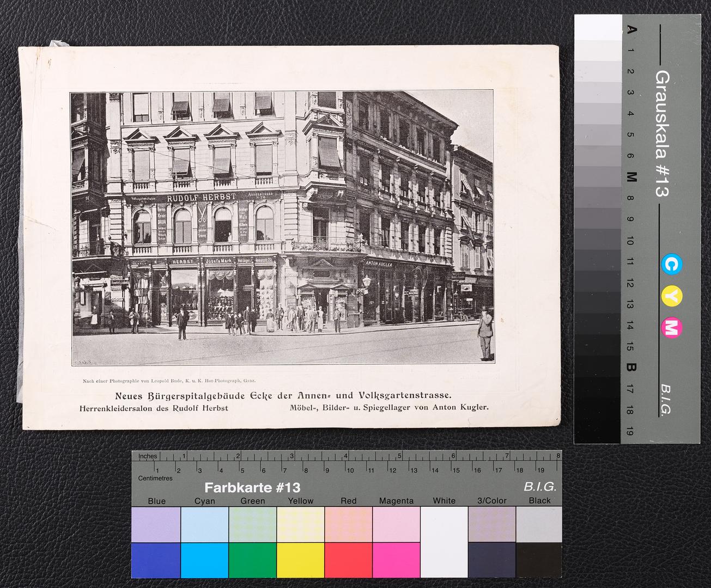Screen dimensions: 711x588
Task: Select the saturated cyan swatch
Action: tap(204, 560)
